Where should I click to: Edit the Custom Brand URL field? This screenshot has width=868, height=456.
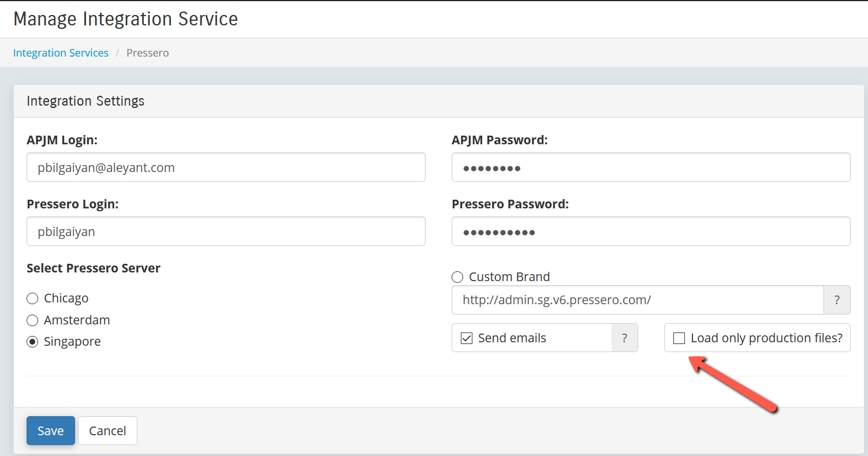(638, 300)
